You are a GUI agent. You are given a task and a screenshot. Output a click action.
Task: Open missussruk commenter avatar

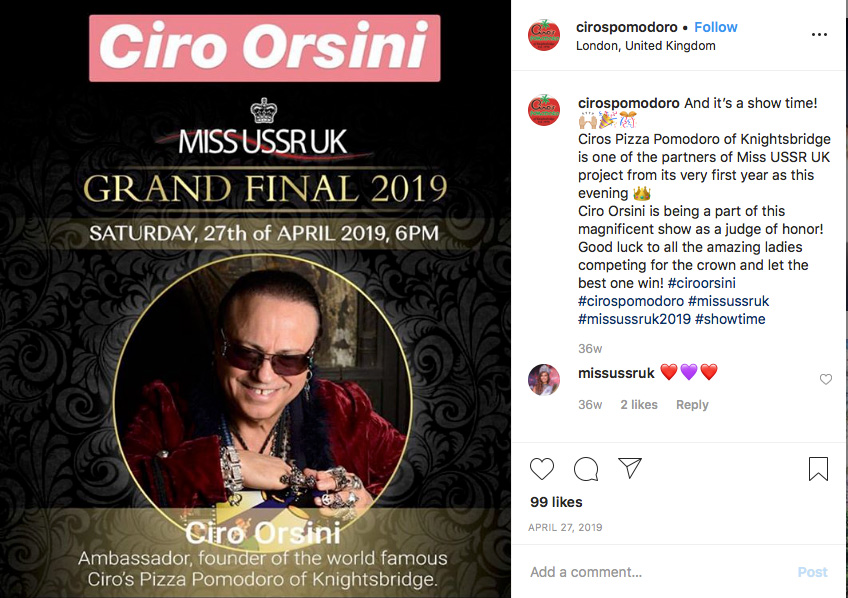[x=544, y=380]
